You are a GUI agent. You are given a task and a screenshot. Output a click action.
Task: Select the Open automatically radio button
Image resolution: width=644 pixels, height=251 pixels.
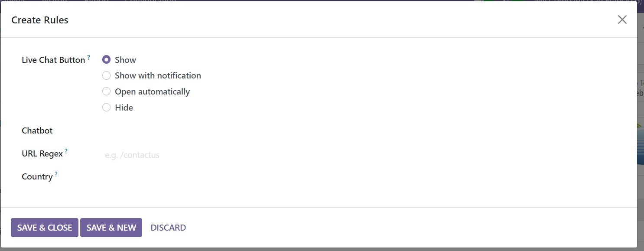[106, 91]
